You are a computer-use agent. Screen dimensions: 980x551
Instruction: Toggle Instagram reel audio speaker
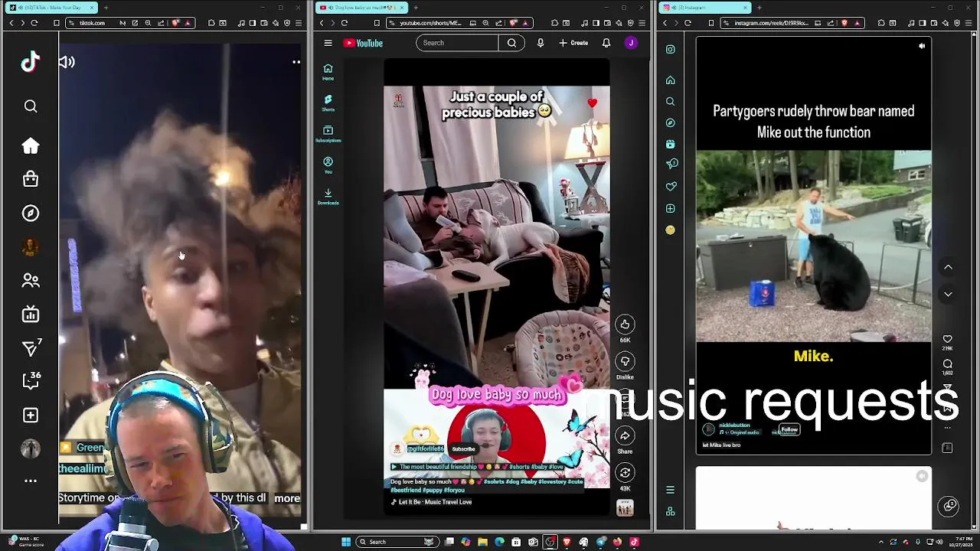922,46
